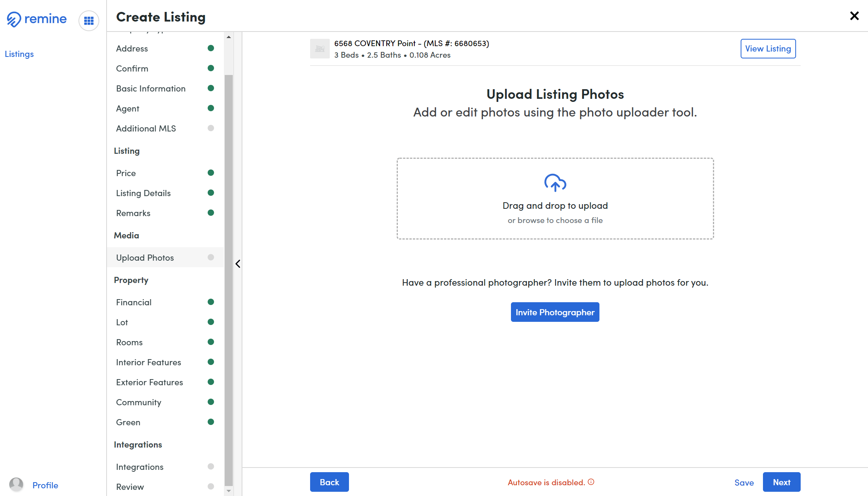Click the profile avatar icon at bottom left
This screenshot has width=868, height=496.
[x=16, y=484]
